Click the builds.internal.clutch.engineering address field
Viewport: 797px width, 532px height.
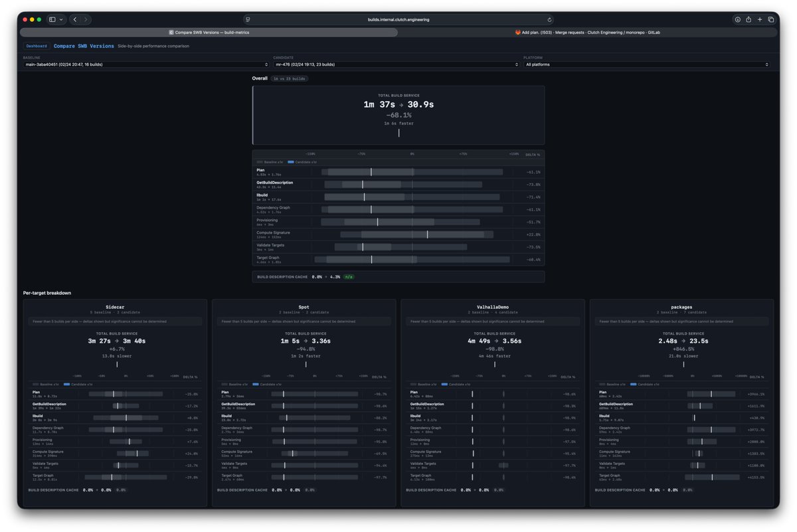[398, 20]
